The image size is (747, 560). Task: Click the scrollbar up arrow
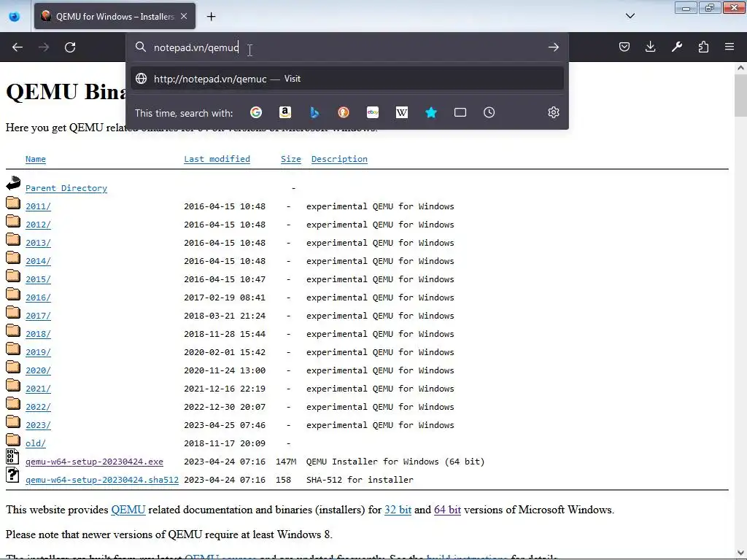[x=740, y=68]
